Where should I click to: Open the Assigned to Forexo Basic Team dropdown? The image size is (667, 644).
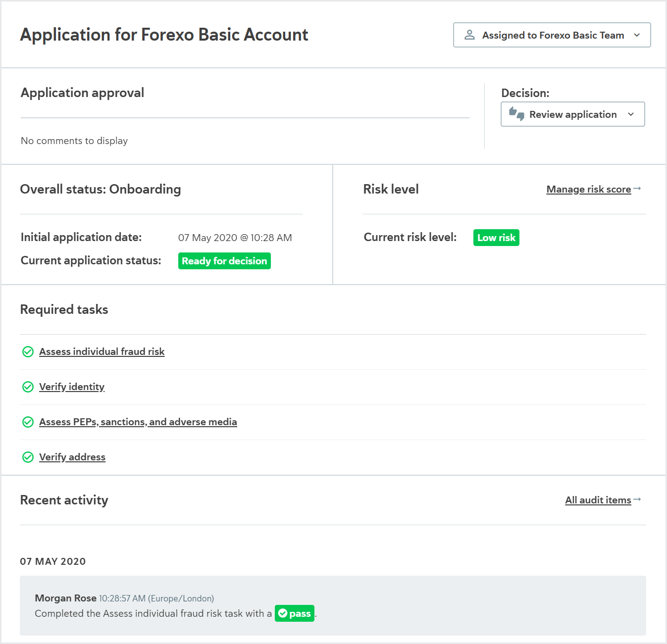(552, 35)
